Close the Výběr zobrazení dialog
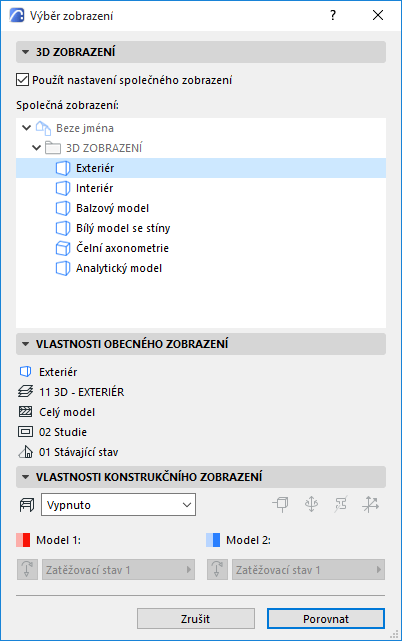This screenshot has height=641, width=402. tap(378, 16)
